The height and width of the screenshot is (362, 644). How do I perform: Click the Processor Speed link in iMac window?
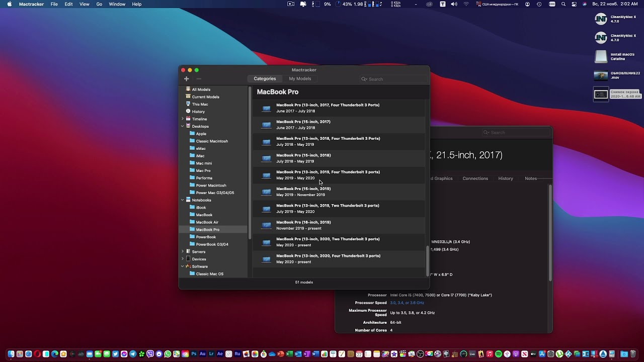point(407,303)
